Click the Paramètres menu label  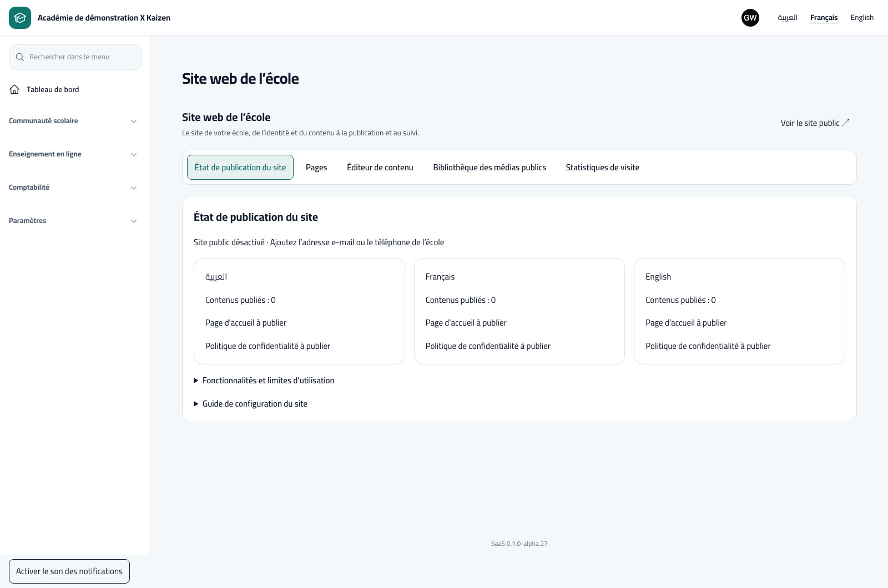[x=27, y=221]
